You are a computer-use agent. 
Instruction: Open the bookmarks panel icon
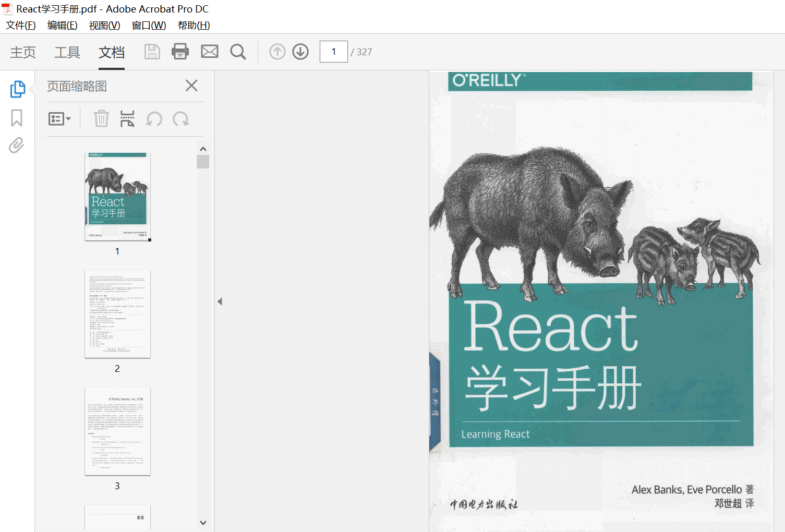(x=17, y=118)
